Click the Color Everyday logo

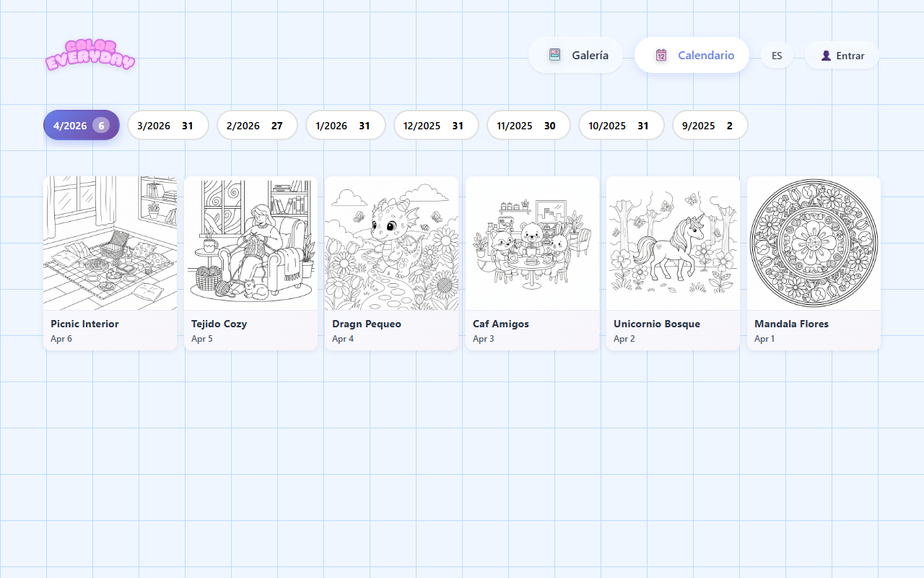point(90,55)
